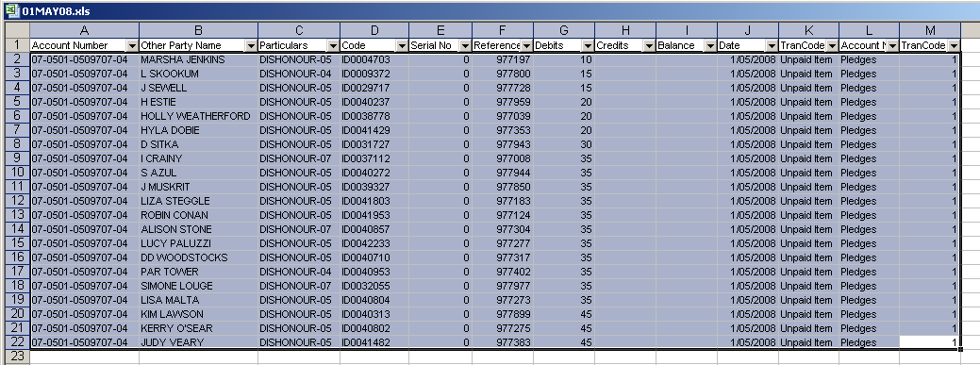This screenshot has height=365, width=980.
Task: Open the Other Party Name filter dropdown
Action: (251, 45)
